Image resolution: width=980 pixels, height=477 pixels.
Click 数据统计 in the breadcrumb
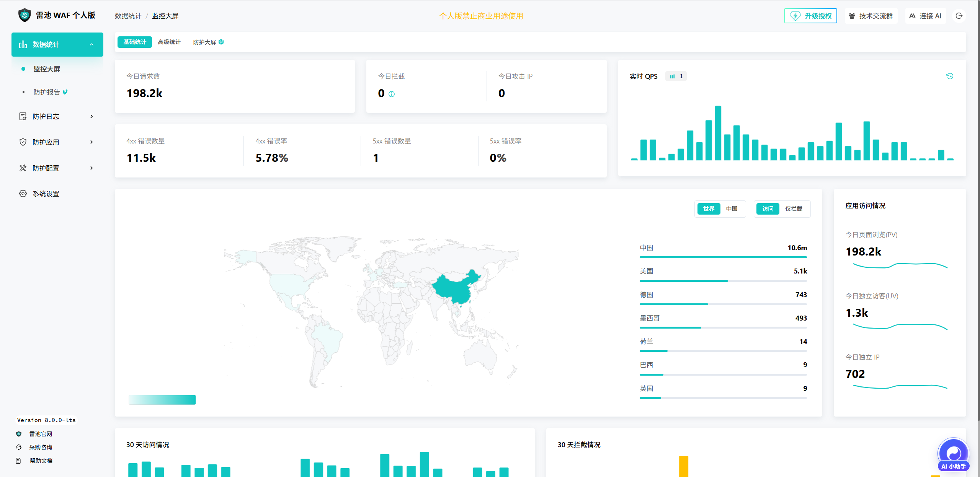point(128,16)
